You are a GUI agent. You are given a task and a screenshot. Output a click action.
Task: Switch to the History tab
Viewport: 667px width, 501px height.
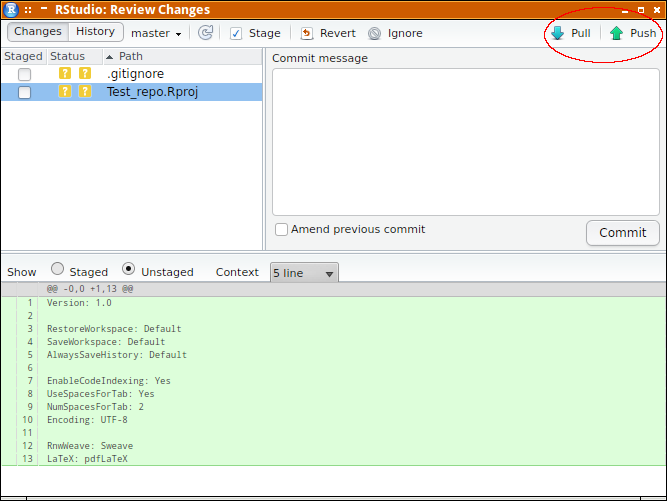[95, 31]
